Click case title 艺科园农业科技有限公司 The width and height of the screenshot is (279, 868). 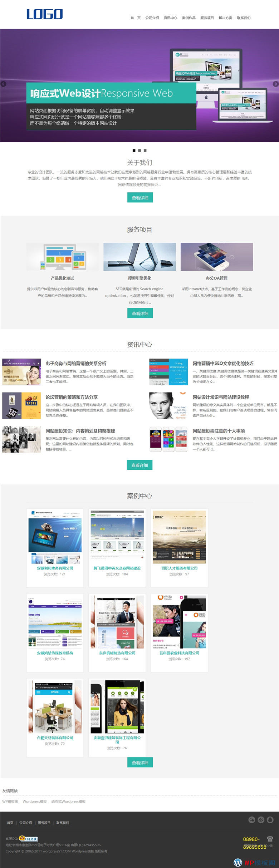coord(180,653)
